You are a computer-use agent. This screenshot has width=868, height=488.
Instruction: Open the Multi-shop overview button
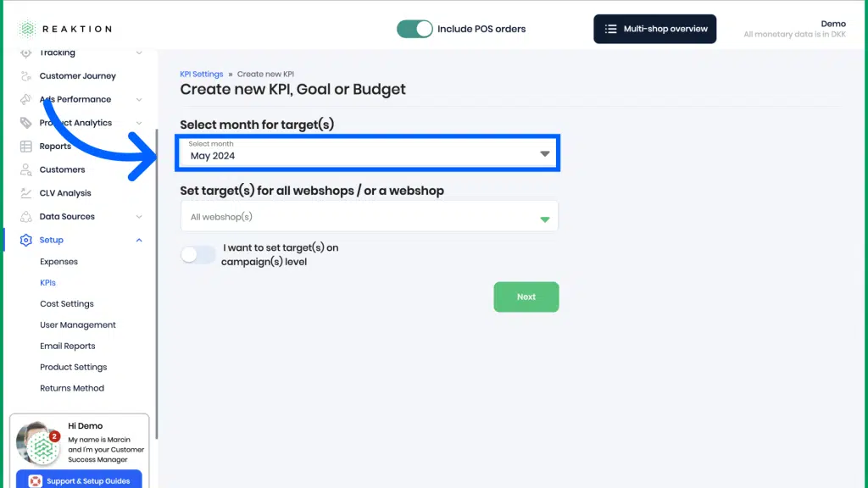click(x=655, y=29)
